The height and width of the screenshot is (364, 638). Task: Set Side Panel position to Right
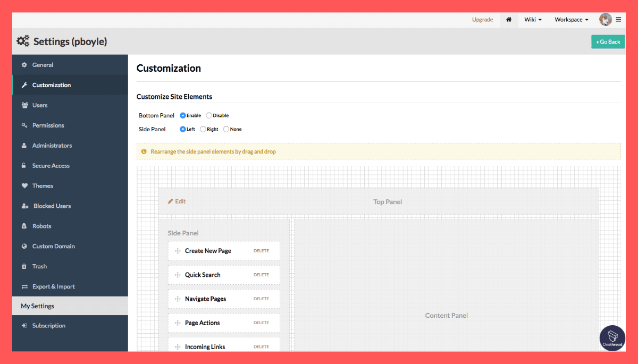(x=203, y=129)
